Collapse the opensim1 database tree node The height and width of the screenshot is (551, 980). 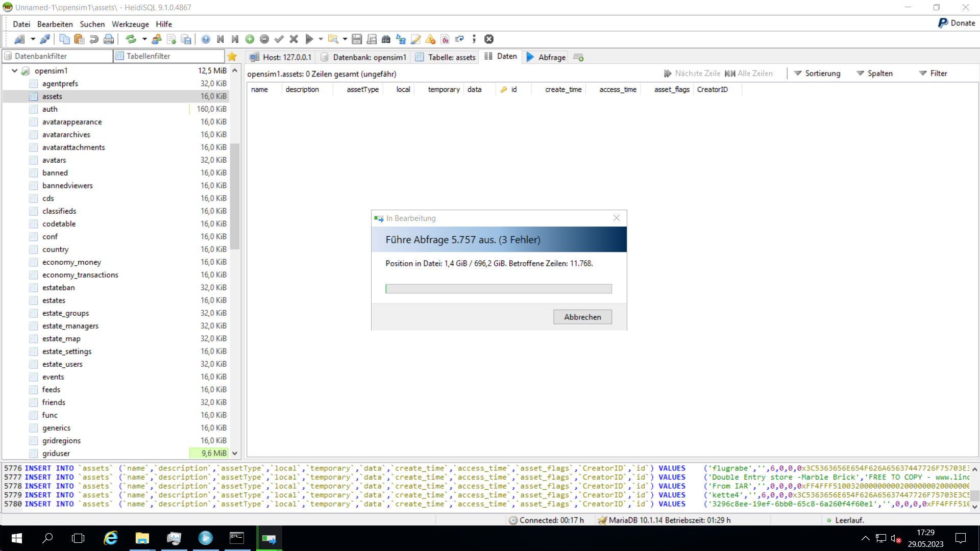(x=14, y=71)
